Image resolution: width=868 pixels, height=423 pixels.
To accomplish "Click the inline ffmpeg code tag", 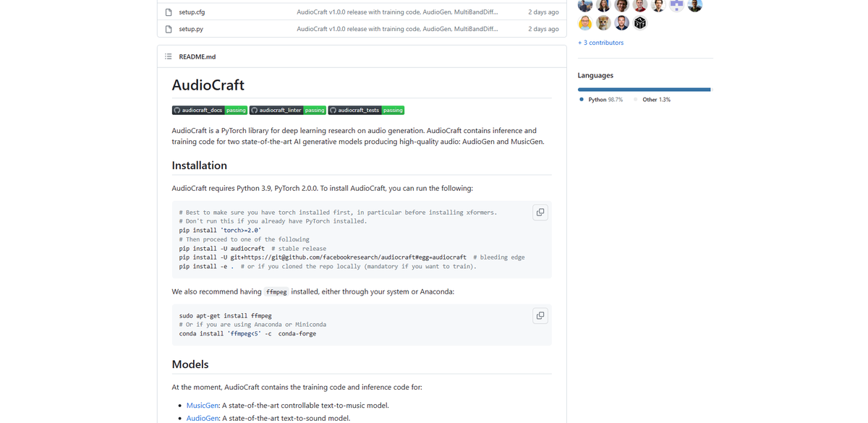I will tap(276, 292).
